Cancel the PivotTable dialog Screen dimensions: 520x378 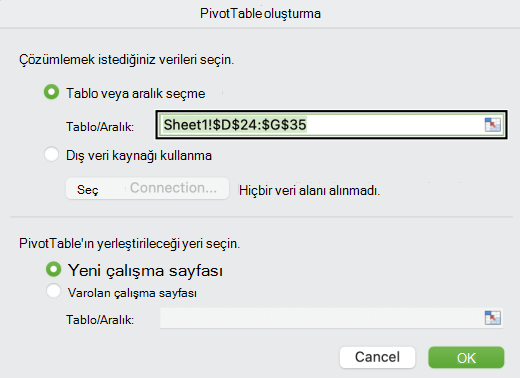click(x=377, y=357)
